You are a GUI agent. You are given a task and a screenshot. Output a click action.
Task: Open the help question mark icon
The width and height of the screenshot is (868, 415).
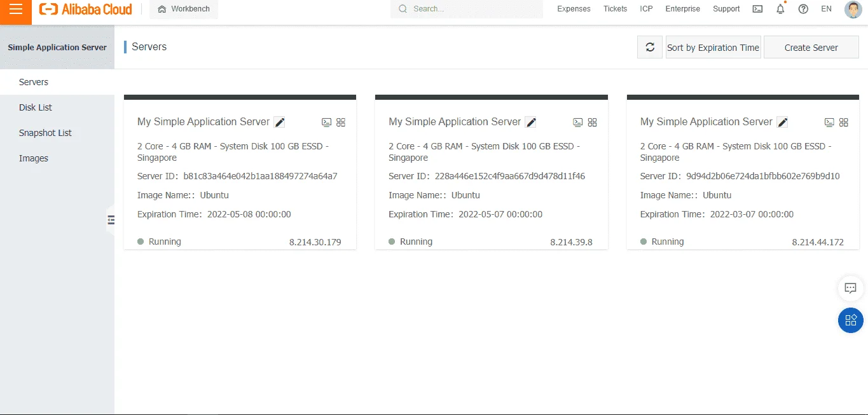pyautogui.click(x=803, y=9)
